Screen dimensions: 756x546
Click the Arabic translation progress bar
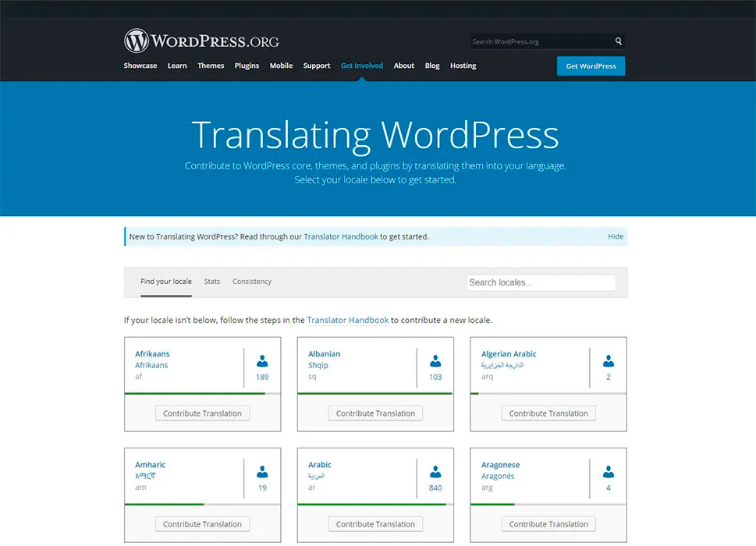coord(375,505)
